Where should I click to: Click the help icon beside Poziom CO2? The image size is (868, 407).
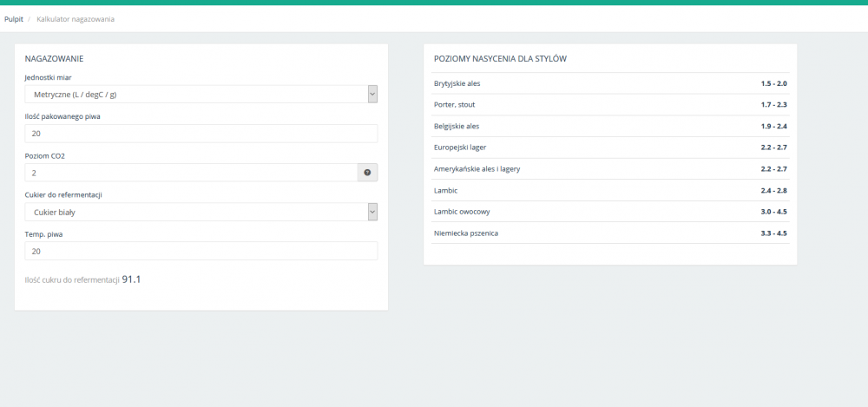(x=367, y=173)
